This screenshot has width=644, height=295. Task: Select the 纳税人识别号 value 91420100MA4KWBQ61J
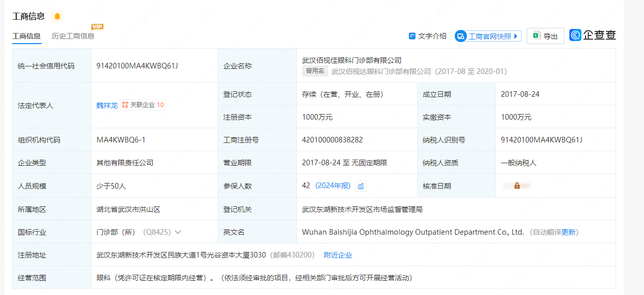[541, 140]
